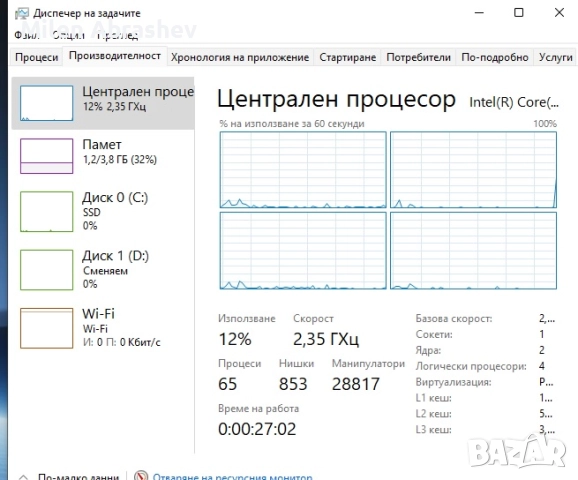The height and width of the screenshot is (480, 578).
Task: Click the Време на работа label
Action: [258, 408]
